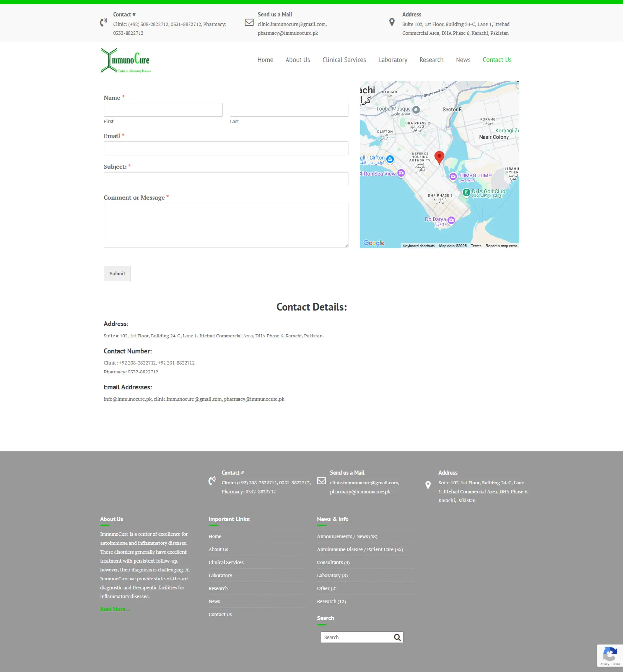Follow the Read More... link
623x672 pixels.
coord(114,609)
